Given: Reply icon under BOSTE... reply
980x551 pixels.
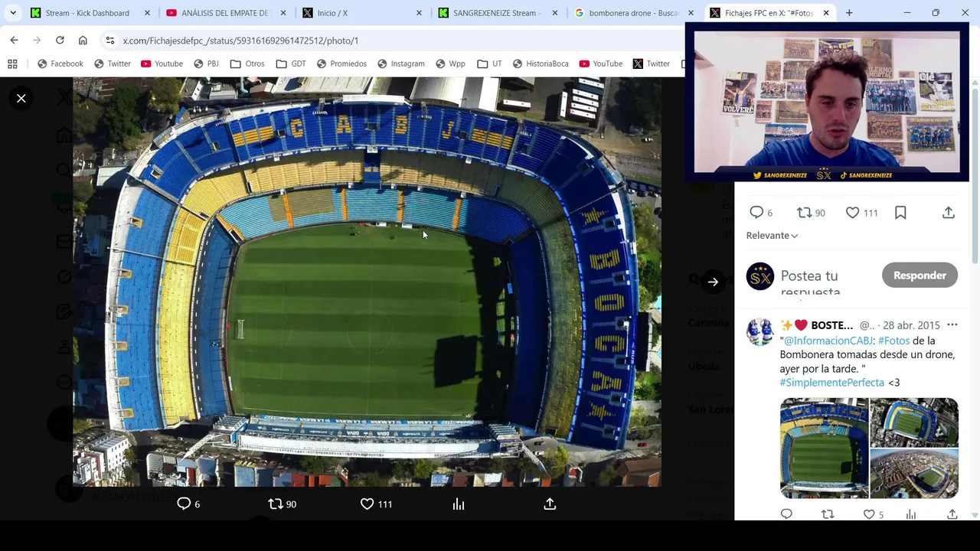Looking at the screenshot, I should pos(786,514).
